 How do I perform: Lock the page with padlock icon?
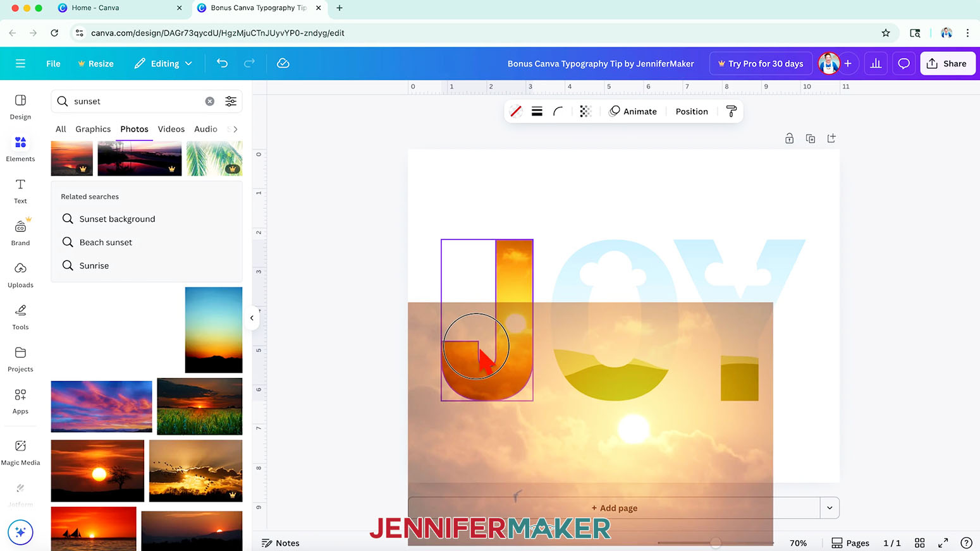point(789,138)
